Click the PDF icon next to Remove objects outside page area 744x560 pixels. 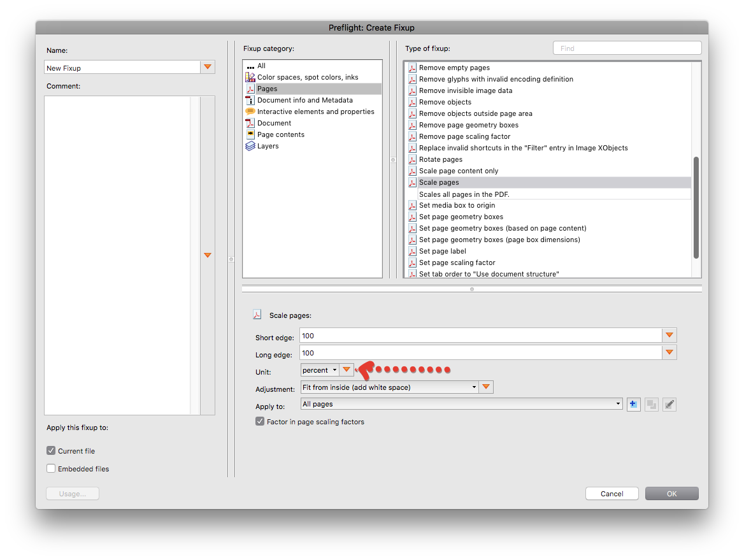(412, 114)
